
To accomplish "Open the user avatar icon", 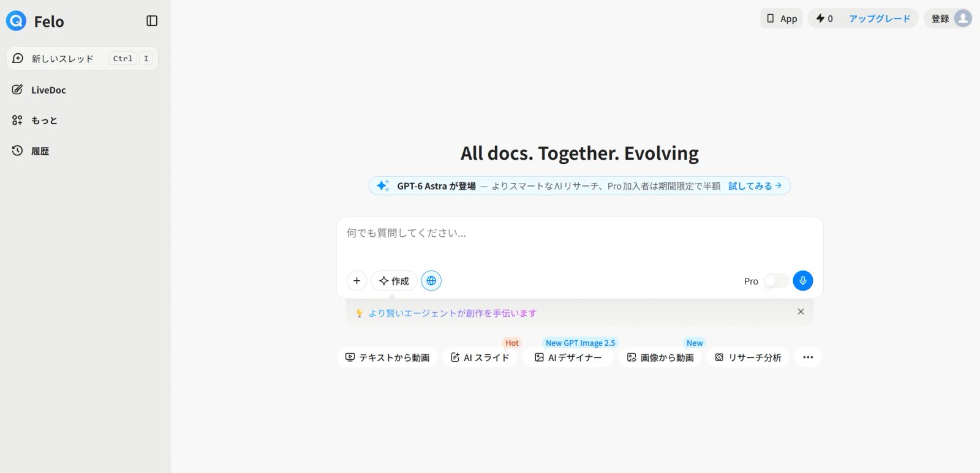I will 963,18.
